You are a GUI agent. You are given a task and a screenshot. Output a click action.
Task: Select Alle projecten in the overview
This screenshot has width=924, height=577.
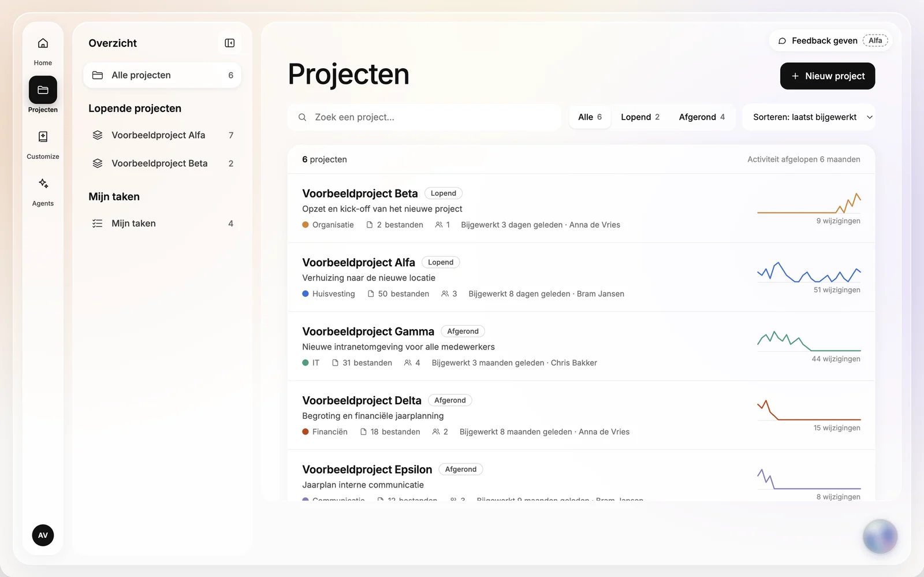pyautogui.click(x=162, y=75)
